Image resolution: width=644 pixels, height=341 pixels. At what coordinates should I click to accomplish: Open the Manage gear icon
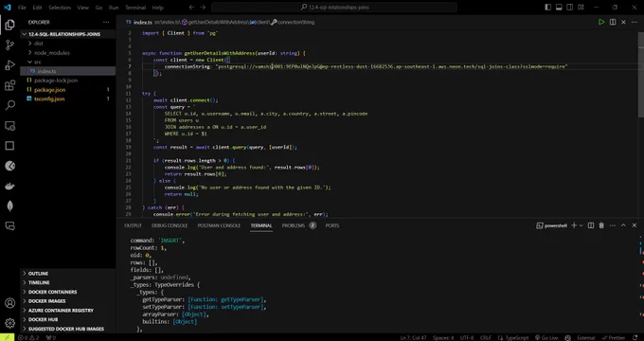coord(9,323)
